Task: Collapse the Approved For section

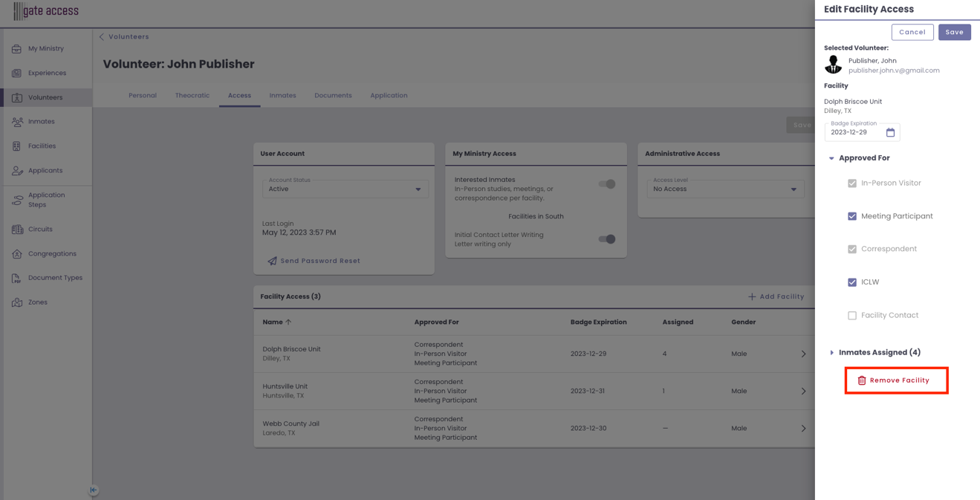Action: click(831, 158)
